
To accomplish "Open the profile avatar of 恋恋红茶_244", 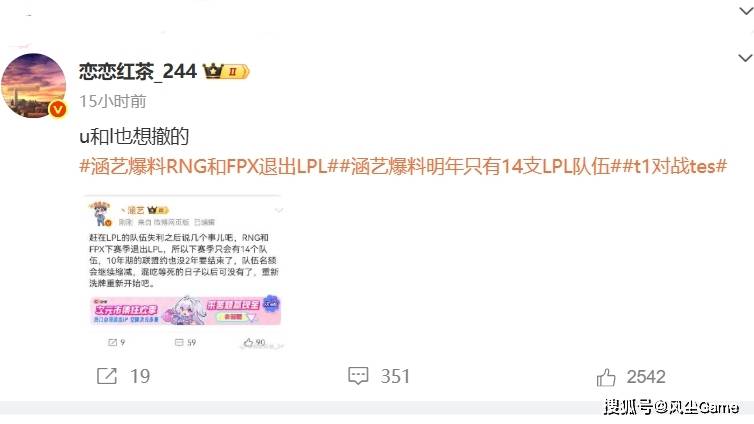I will click(x=33, y=86).
